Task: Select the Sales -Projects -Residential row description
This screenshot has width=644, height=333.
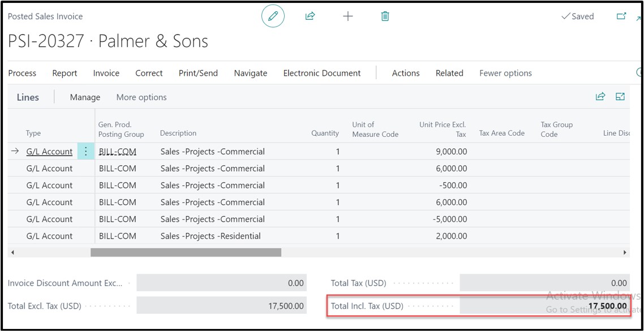Action: (x=211, y=236)
